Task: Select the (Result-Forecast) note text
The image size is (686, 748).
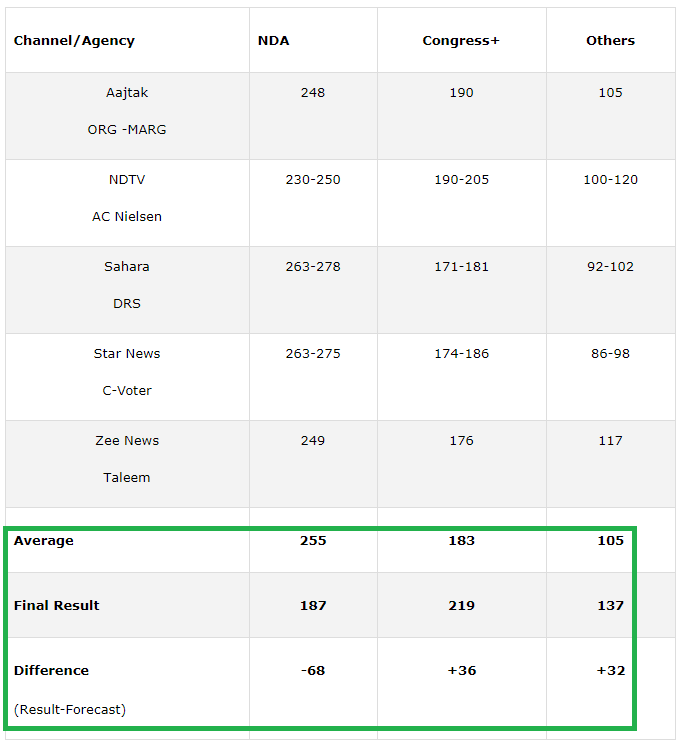Action: 70,710
